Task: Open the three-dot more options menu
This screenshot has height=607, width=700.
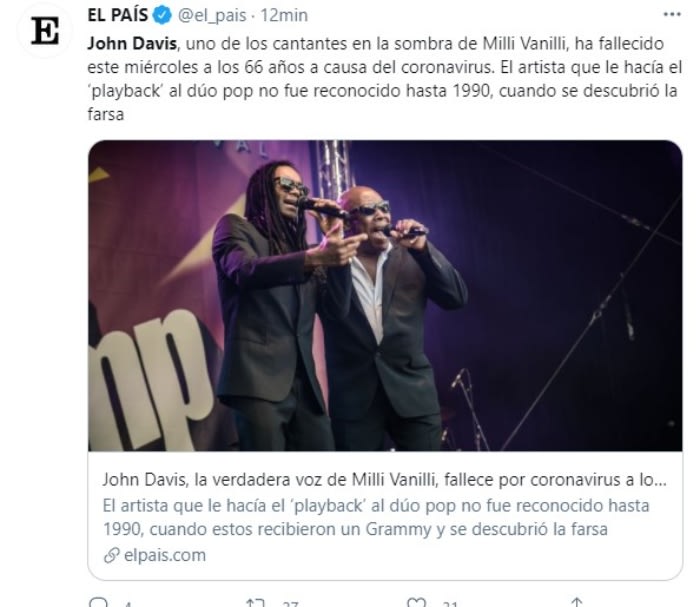Action: tap(672, 15)
